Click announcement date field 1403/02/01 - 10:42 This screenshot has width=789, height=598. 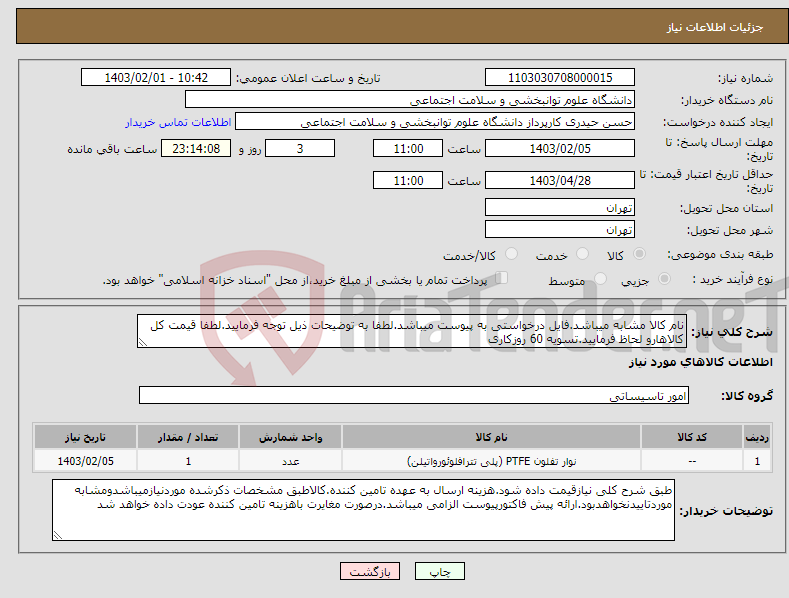click(x=156, y=78)
